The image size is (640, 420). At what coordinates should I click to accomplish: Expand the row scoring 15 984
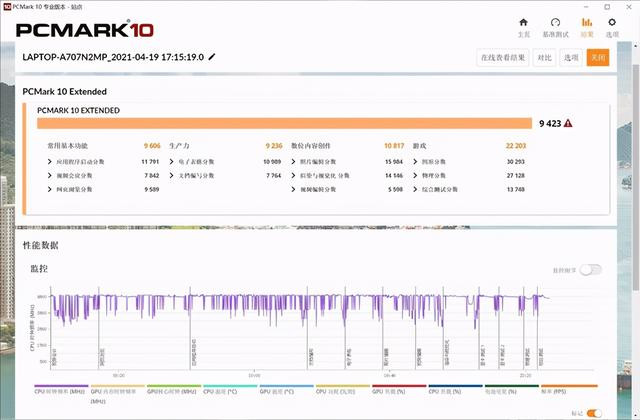point(293,162)
